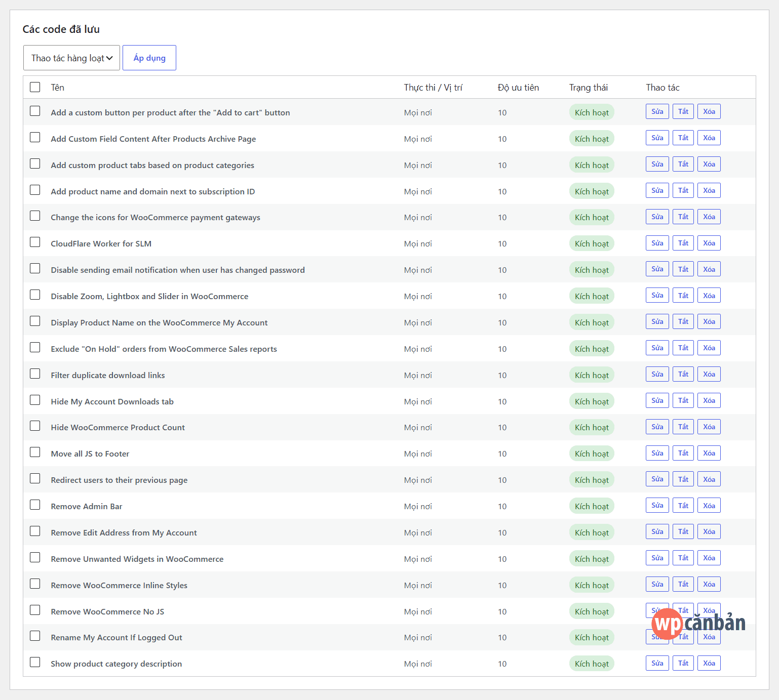Click 'Tắt' for 'Remove Unwanted Widgets in WooCommerce'
779x700 pixels.
[x=683, y=558]
